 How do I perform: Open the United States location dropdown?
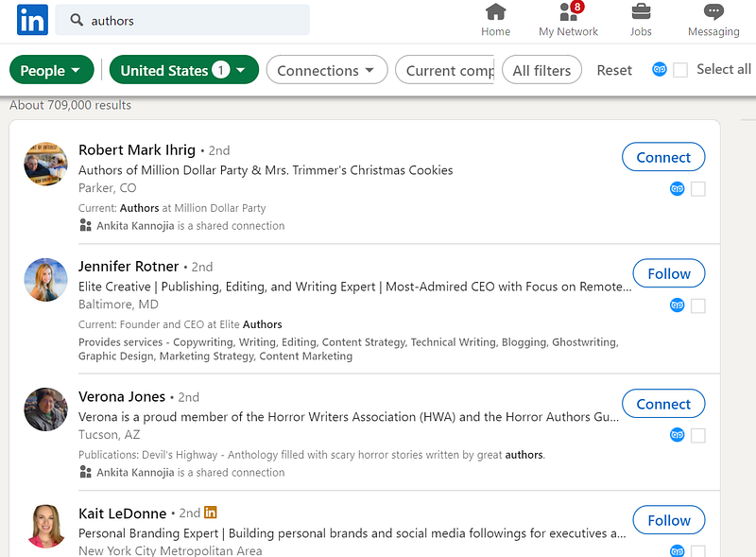[183, 70]
